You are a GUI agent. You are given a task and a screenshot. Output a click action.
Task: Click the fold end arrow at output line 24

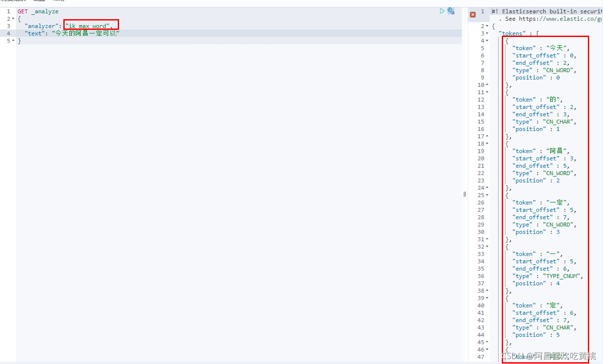click(x=487, y=188)
